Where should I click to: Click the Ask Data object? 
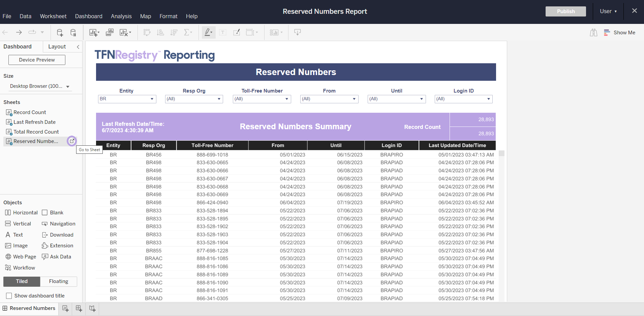tap(56, 257)
